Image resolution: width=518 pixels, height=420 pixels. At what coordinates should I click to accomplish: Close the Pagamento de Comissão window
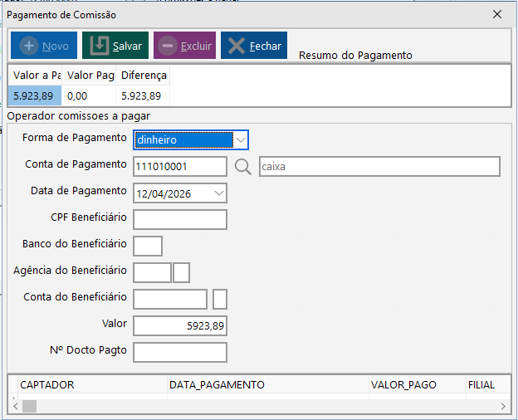coord(497,14)
